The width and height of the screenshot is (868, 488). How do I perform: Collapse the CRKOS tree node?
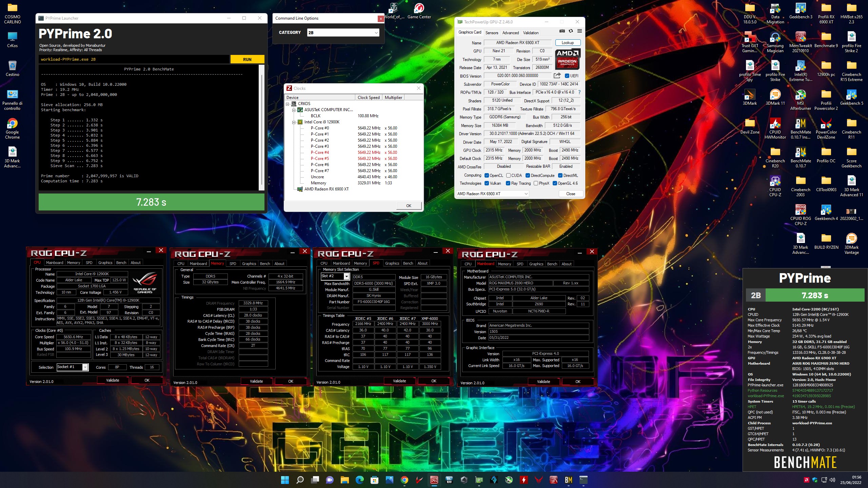point(288,104)
